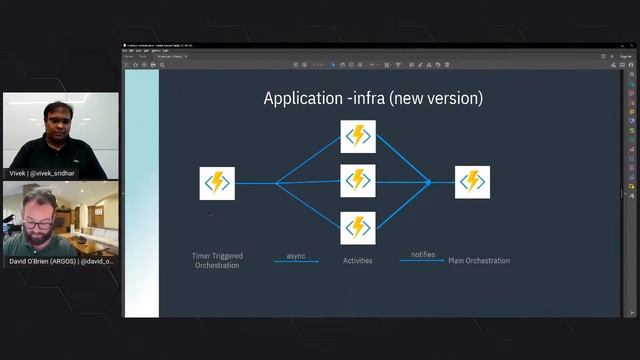This screenshot has width=640, height=360.
Task: Click the notifies label on slide
Action: [x=423, y=254]
